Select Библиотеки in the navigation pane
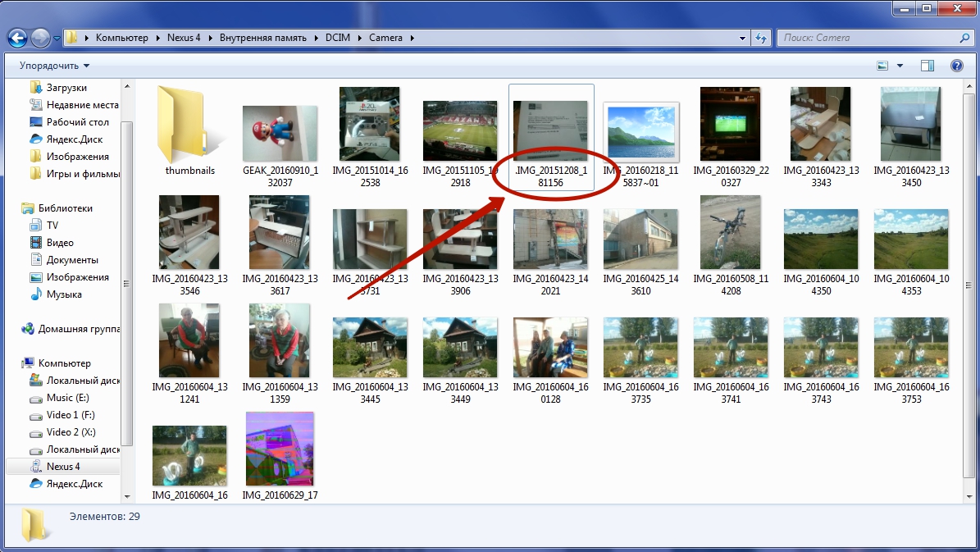The image size is (980, 552). tap(65, 208)
